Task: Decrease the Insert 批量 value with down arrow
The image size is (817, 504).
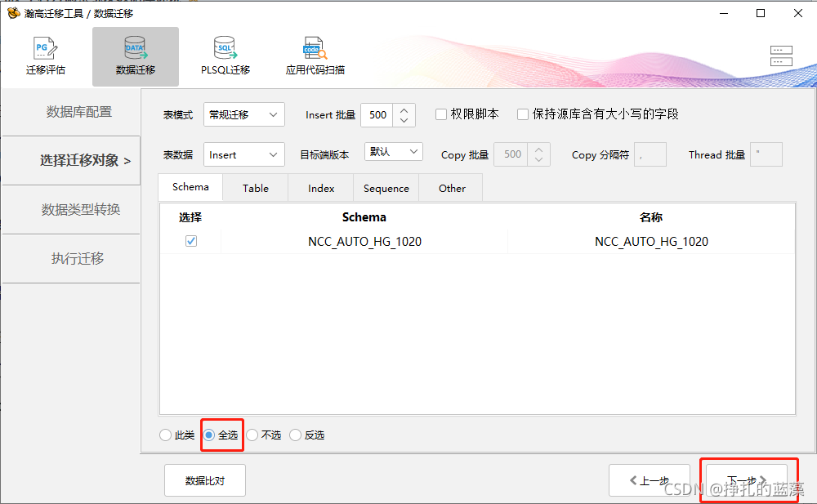Action: point(404,120)
